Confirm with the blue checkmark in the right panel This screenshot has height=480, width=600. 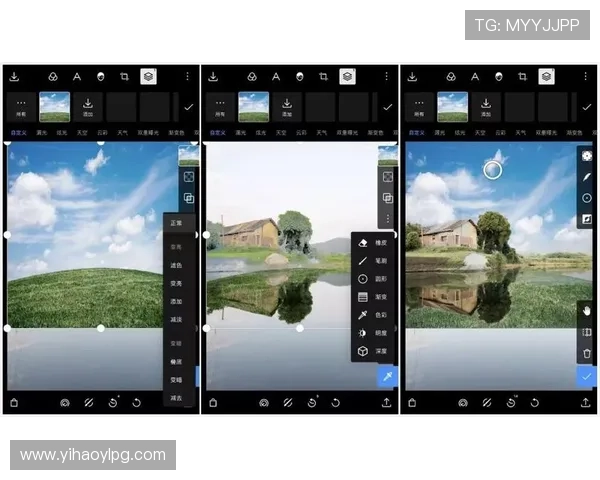tap(587, 376)
